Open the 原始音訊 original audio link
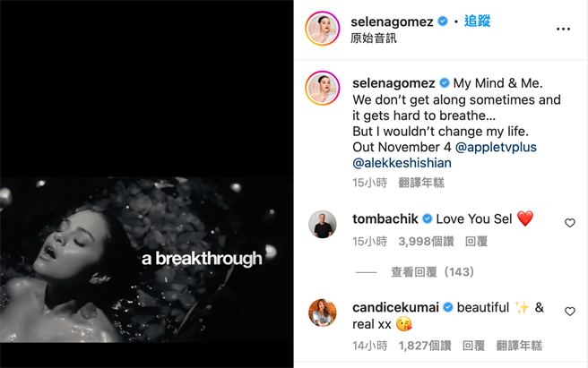This screenshot has width=588, height=368. pyautogui.click(x=375, y=39)
